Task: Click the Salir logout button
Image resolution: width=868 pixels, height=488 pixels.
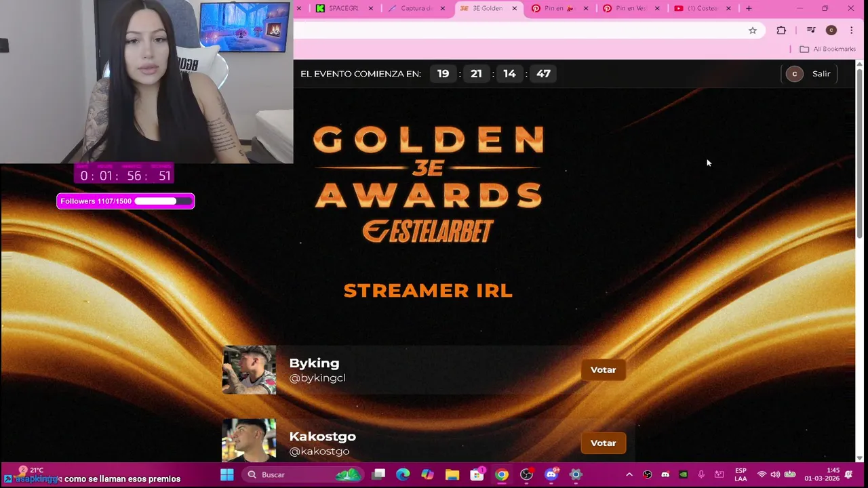Action: (821, 74)
